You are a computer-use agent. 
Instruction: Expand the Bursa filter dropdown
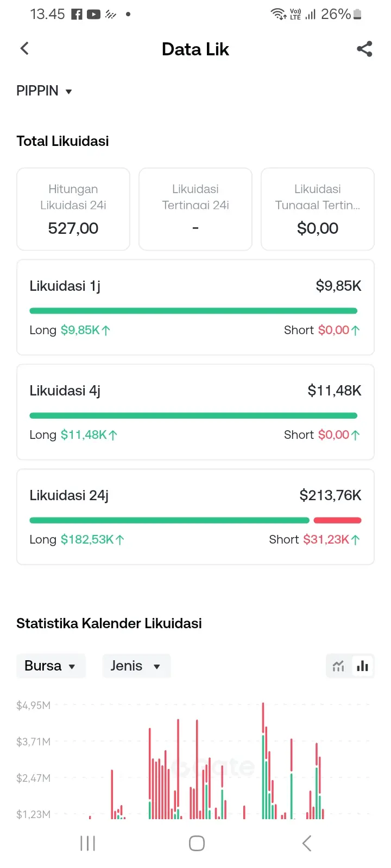(51, 666)
